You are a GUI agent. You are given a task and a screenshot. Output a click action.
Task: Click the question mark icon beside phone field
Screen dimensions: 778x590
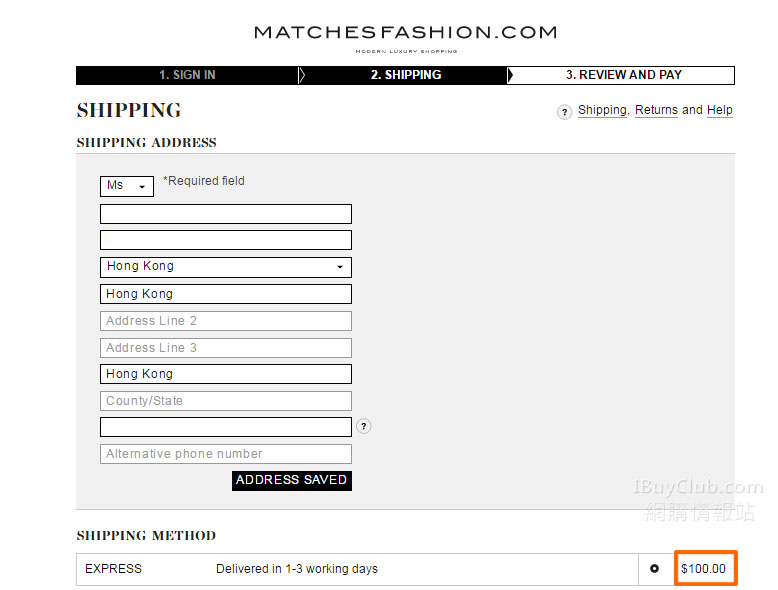[364, 427]
